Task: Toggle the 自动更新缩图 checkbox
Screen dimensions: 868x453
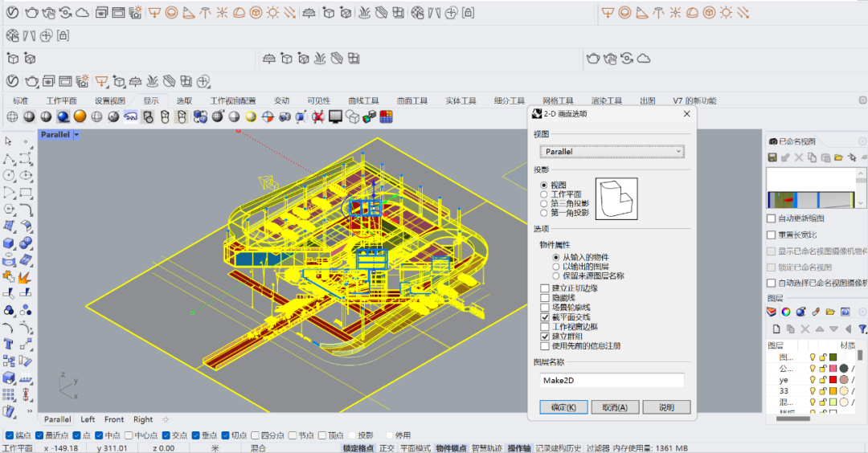Action: pyautogui.click(x=771, y=218)
